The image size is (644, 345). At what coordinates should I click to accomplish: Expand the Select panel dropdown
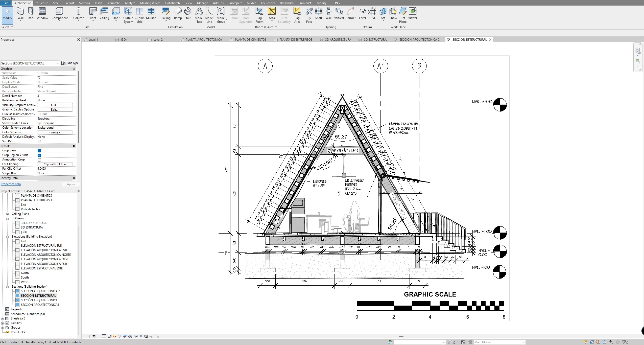click(7, 27)
